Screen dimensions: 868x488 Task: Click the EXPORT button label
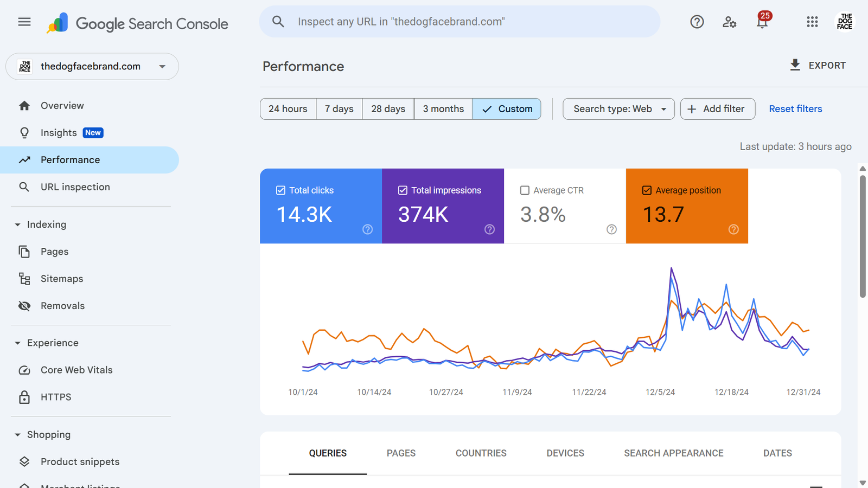click(827, 66)
